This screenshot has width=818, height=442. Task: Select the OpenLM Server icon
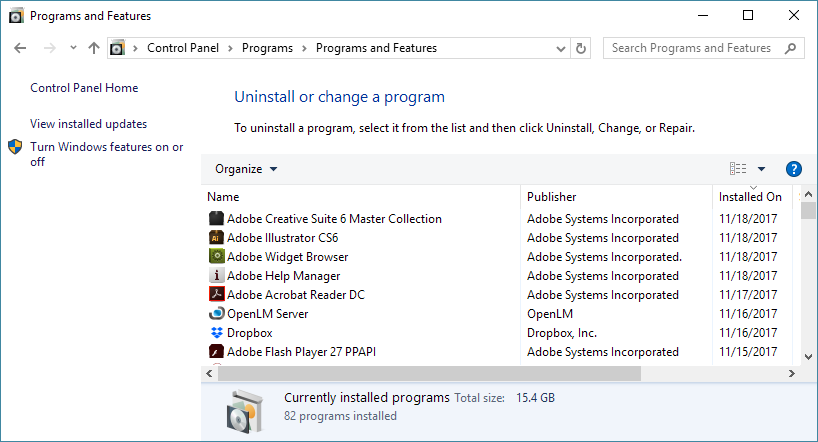[x=216, y=314]
